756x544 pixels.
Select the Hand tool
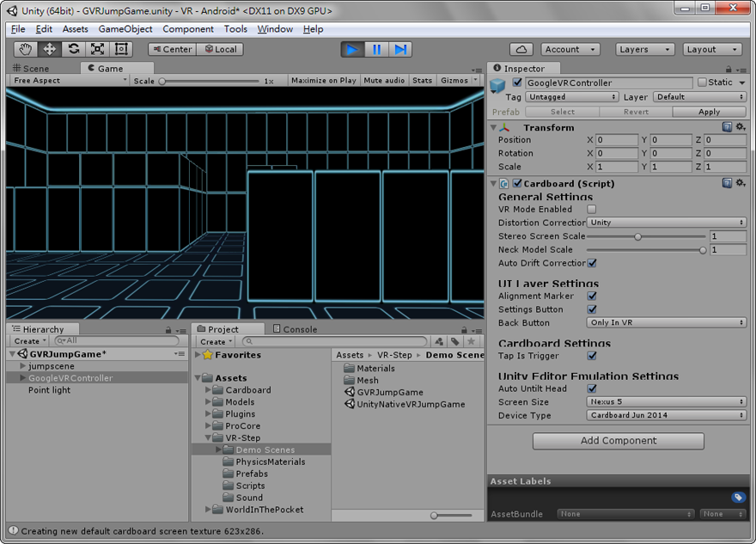(x=25, y=49)
